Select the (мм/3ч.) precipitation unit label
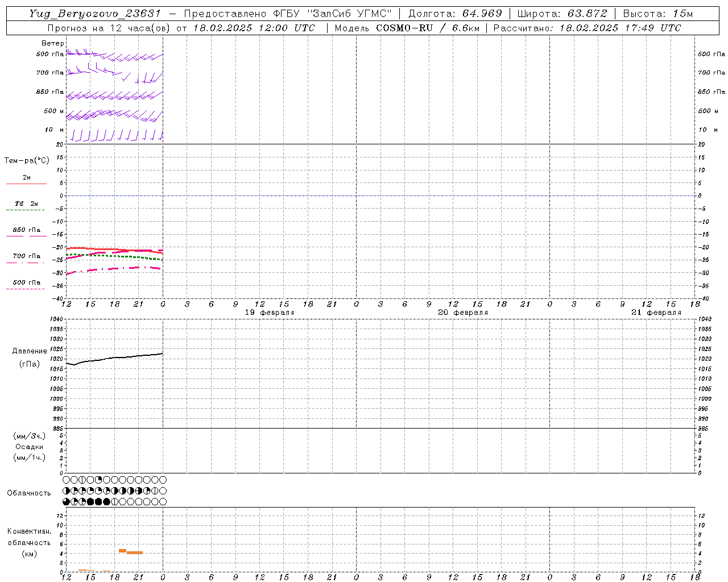728x582 pixels. (30, 436)
